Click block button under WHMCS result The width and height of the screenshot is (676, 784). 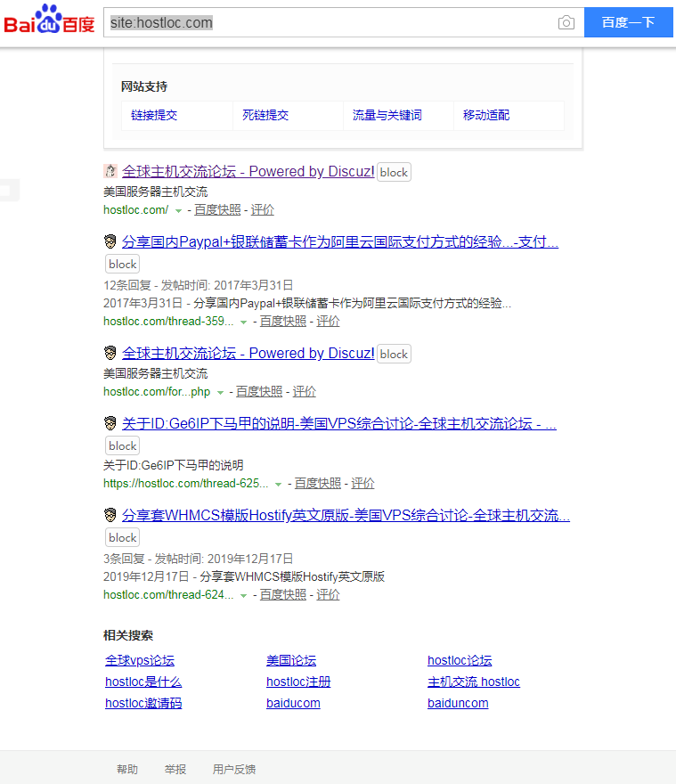pyautogui.click(x=123, y=537)
